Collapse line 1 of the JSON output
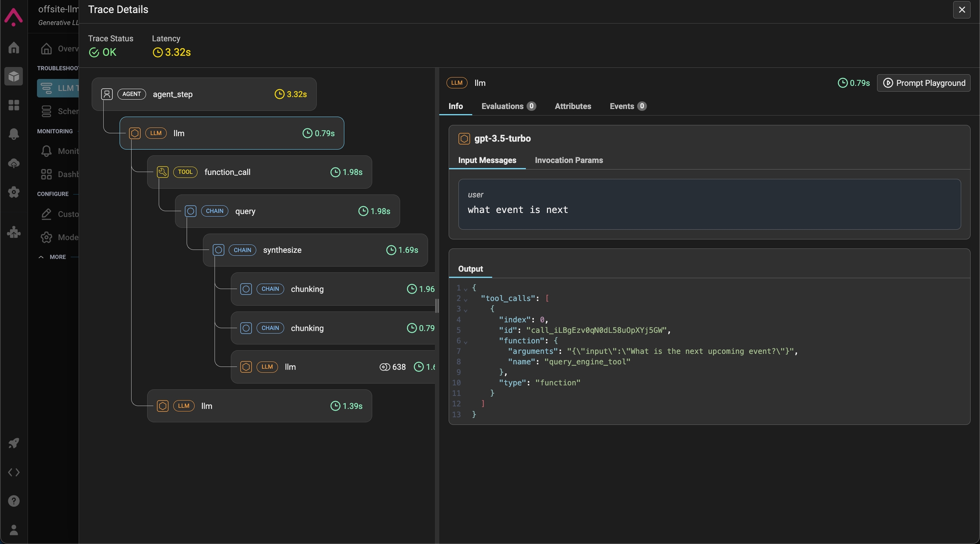This screenshot has height=544, width=980. [x=466, y=289]
